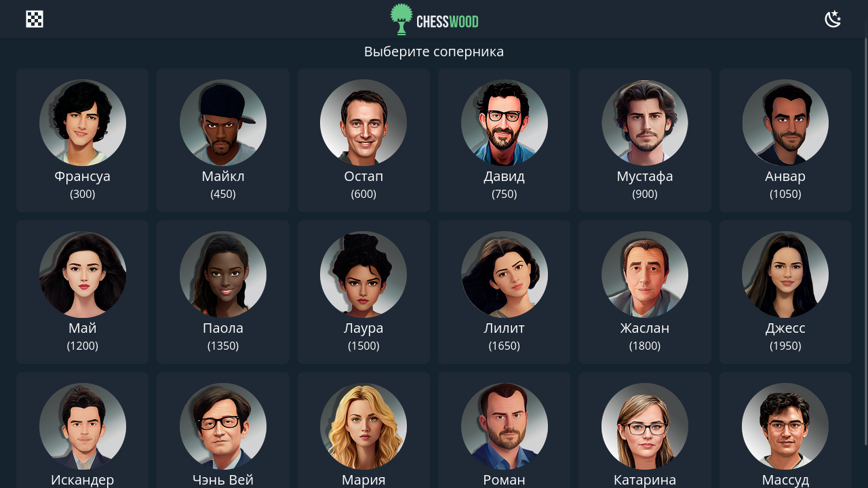Select opponent Франсуа (300)
Screen dimensions: 868x488
pos(83,140)
